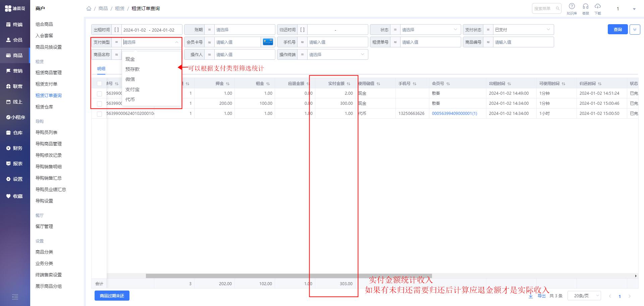Screen dimensions: 644x306
Task: Switch to the 明细 tab
Action: (x=101, y=69)
